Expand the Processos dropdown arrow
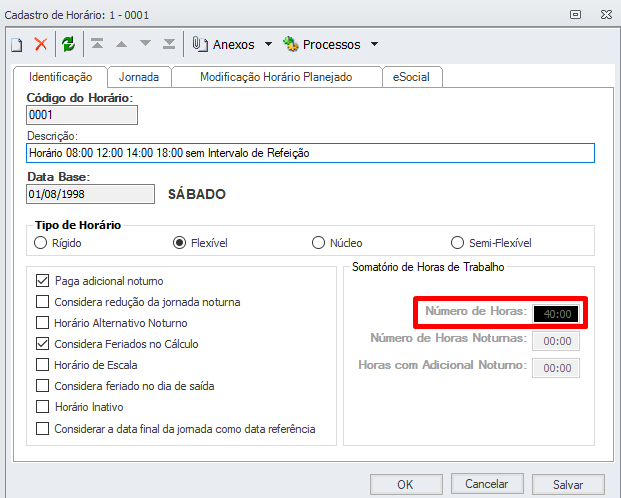 374,44
